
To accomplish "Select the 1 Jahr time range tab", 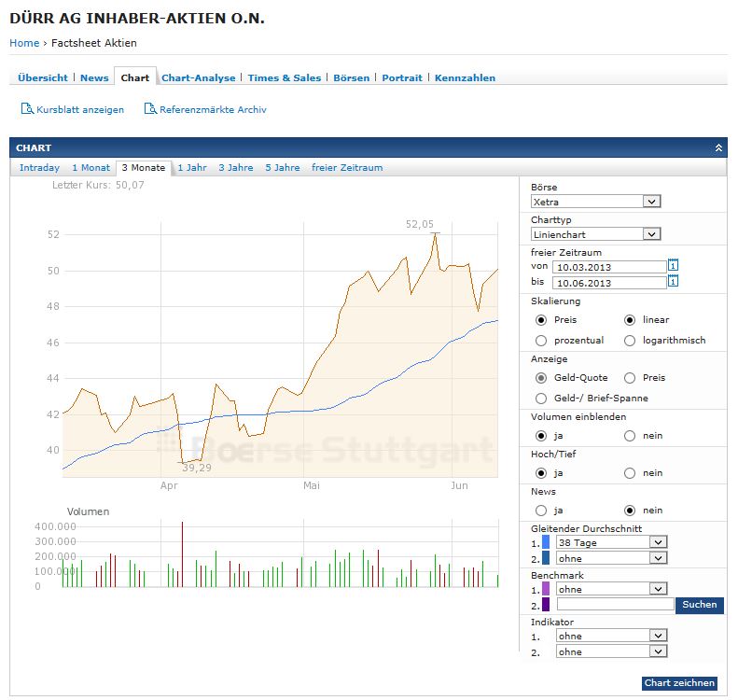I will [192, 168].
